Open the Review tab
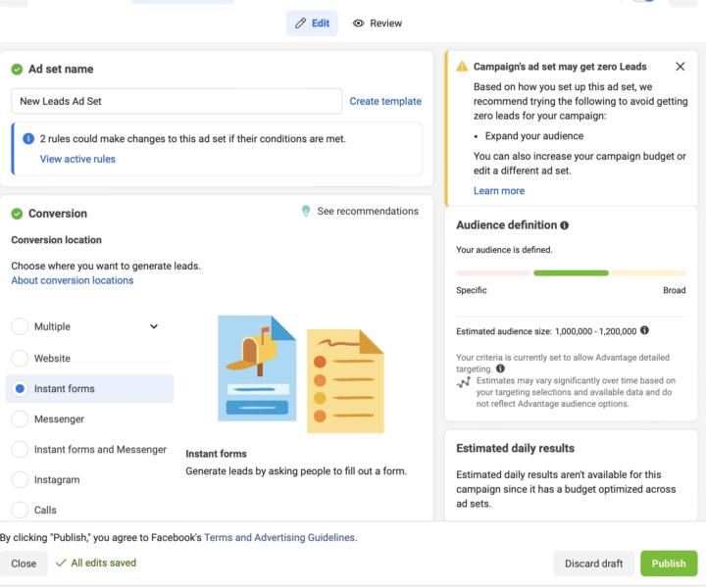The height and width of the screenshot is (588, 706). click(378, 24)
